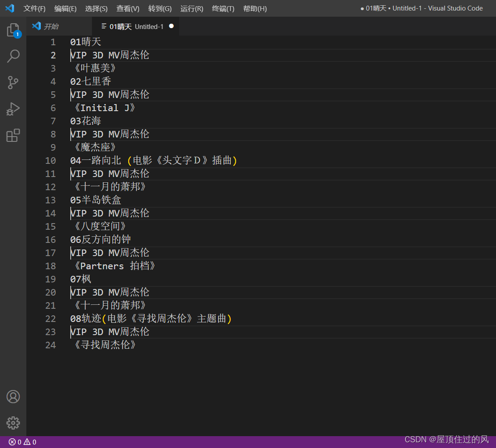This screenshot has height=448, width=496.
Task: Click the text 07枫
Action: pos(81,279)
